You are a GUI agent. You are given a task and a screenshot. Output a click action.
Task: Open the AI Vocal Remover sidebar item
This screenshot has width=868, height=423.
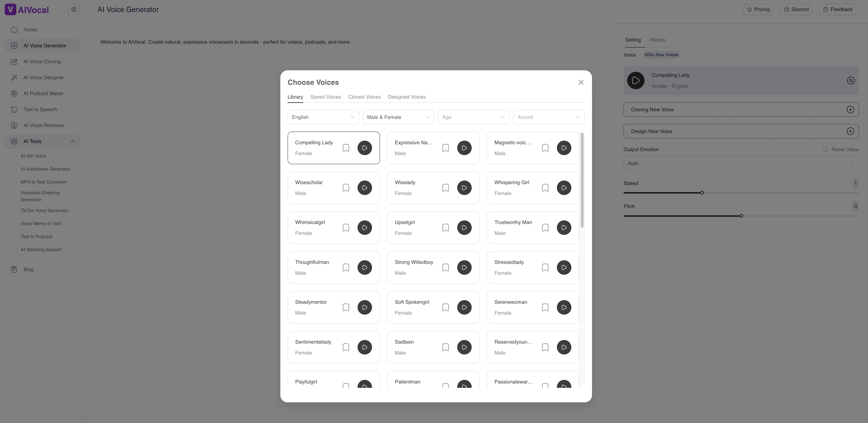point(43,125)
